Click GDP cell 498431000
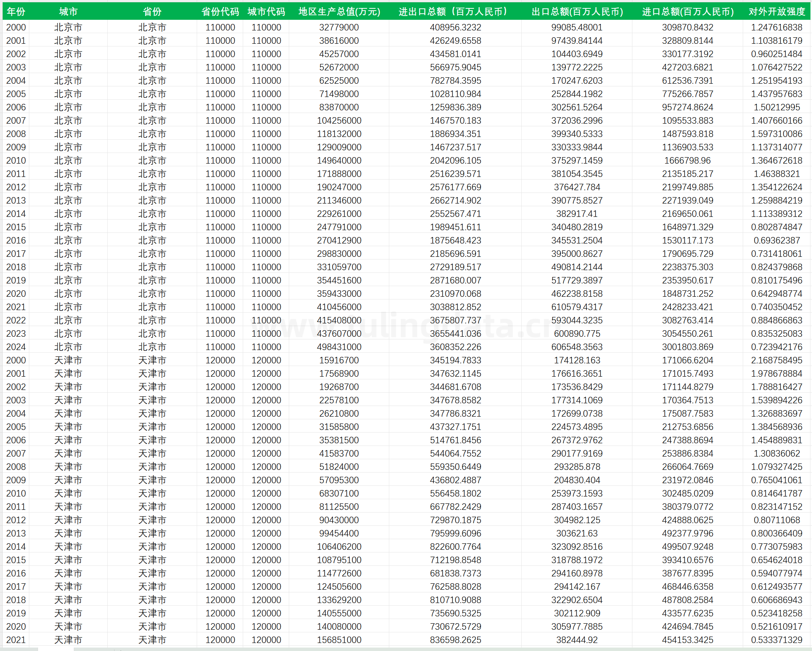 click(339, 347)
